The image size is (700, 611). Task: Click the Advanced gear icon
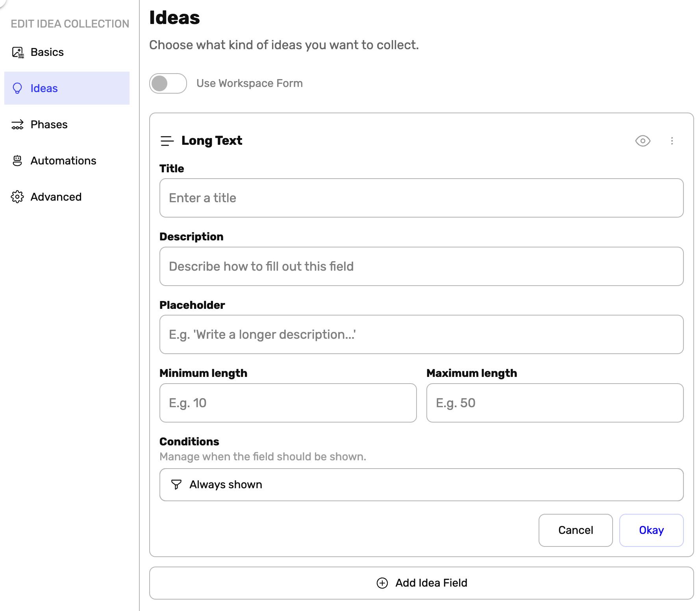(x=17, y=197)
